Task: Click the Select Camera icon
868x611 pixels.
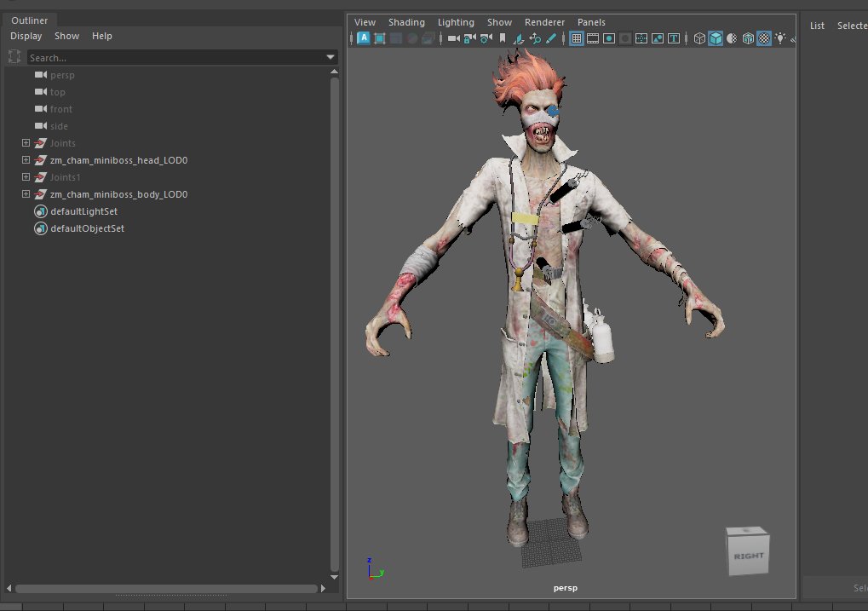Action: tap(454, 38)
